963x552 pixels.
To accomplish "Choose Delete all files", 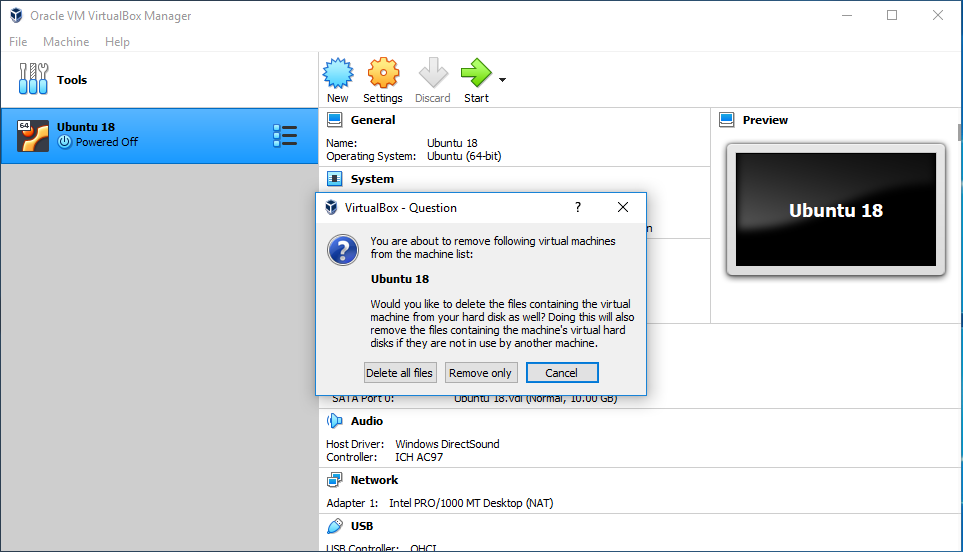I will coord(400,373).
